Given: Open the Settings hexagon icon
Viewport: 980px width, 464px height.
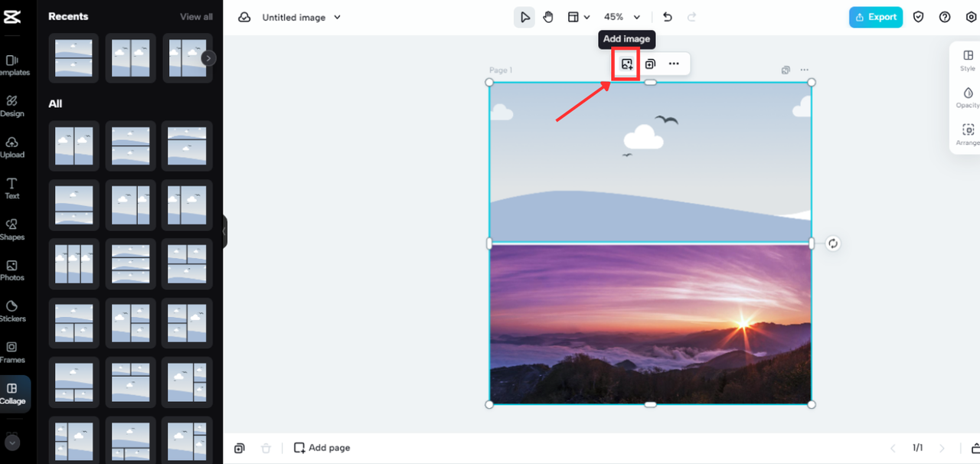Looking at the screenshot, I should [x=971, y=17].
